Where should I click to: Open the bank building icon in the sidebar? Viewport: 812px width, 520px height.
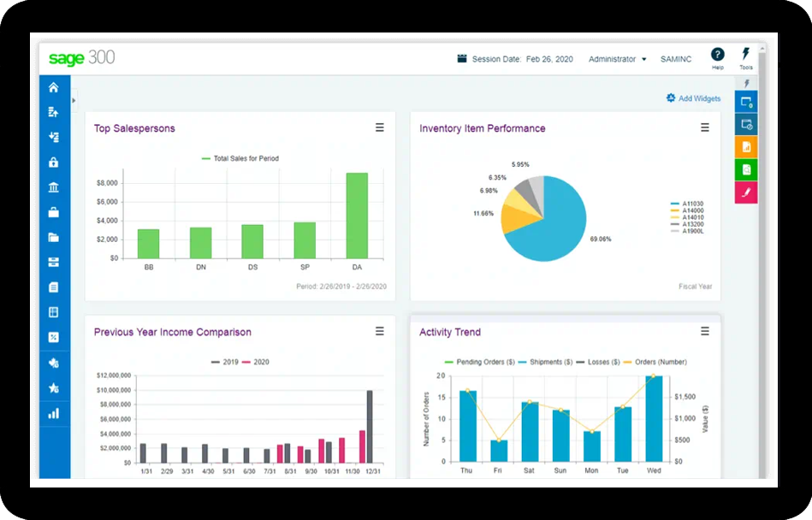pos(54,187)
